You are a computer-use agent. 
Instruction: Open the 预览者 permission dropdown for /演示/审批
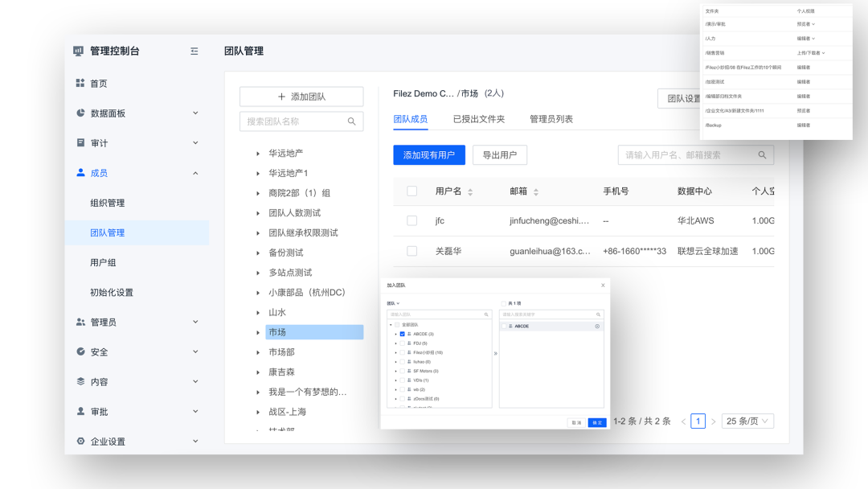tap(806, 24)
